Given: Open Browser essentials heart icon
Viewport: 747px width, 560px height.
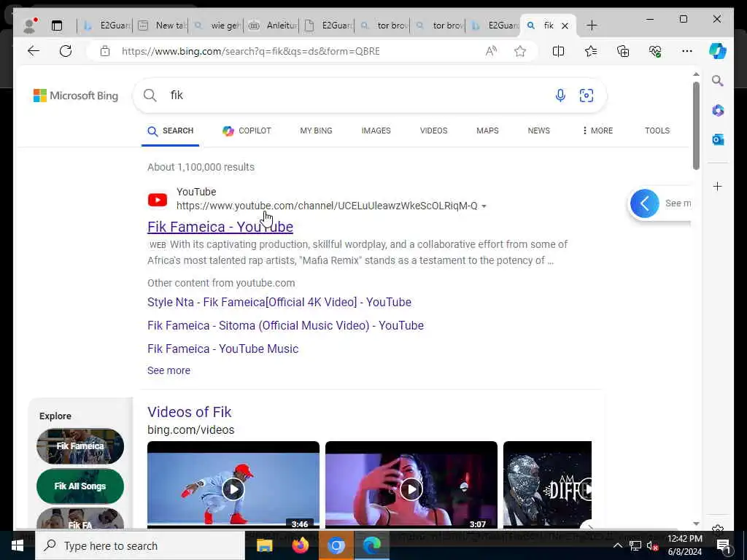Looking at the screenshot, I should click(x=655, y=51).
